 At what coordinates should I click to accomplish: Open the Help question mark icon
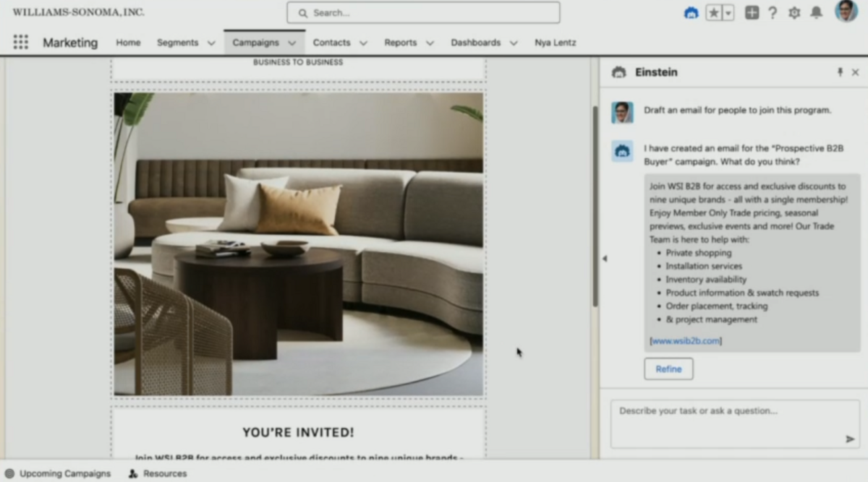773,13
